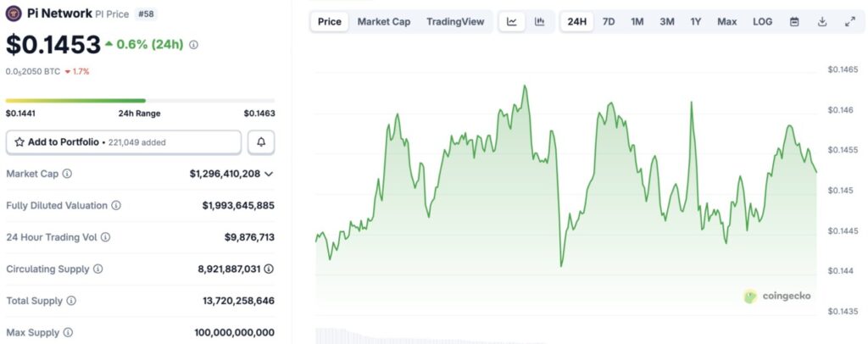Image resolution: width=868 pixels, height=344 pixels.
Task: Download chart data icon
Action: [x=822, y=22]
